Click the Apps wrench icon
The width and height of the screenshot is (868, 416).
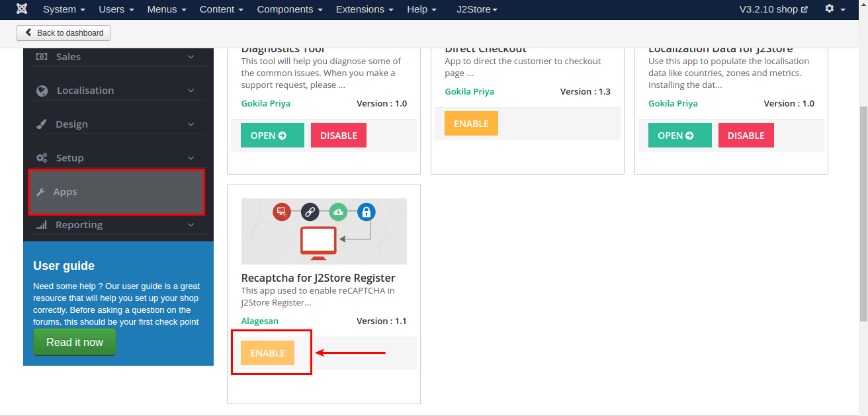coord(40,192)
